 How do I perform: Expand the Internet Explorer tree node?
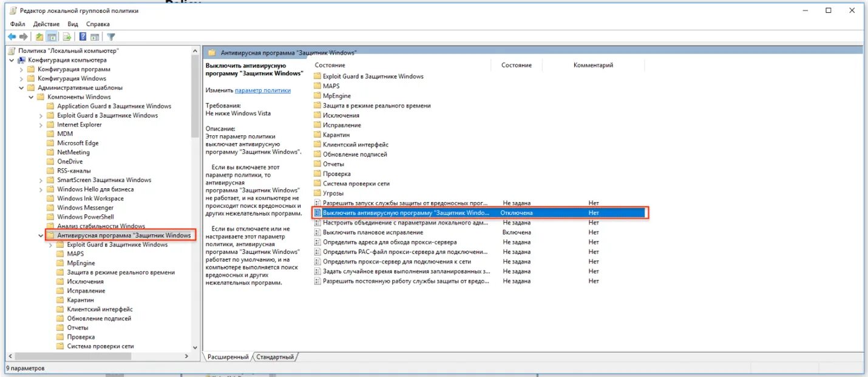coord(41,125)
